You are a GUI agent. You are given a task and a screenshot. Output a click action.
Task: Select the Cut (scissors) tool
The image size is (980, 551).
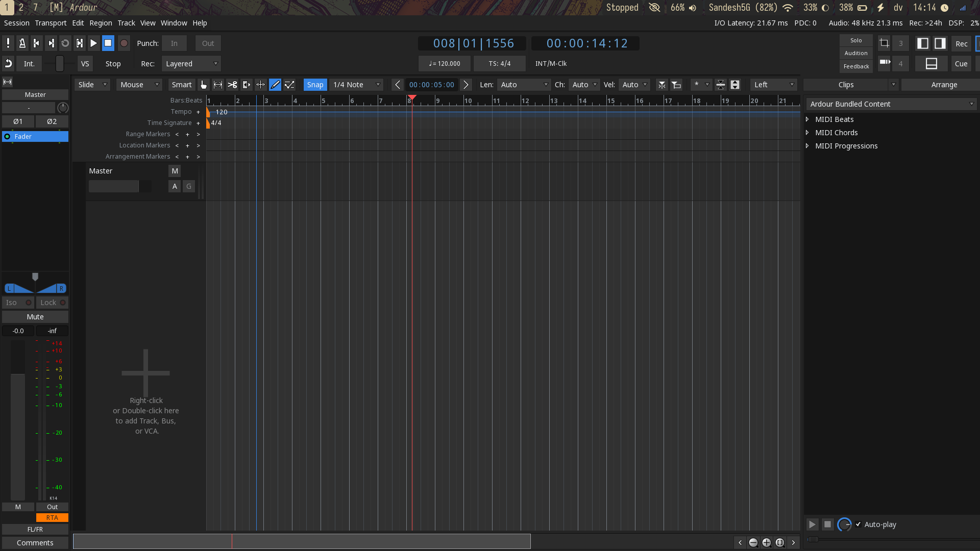[232, 85]
